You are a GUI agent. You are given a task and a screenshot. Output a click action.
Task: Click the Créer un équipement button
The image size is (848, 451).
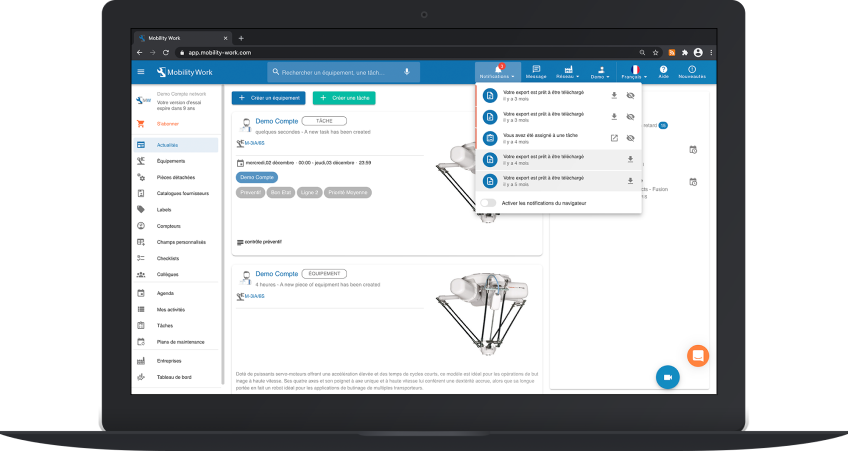click(269, 98)
